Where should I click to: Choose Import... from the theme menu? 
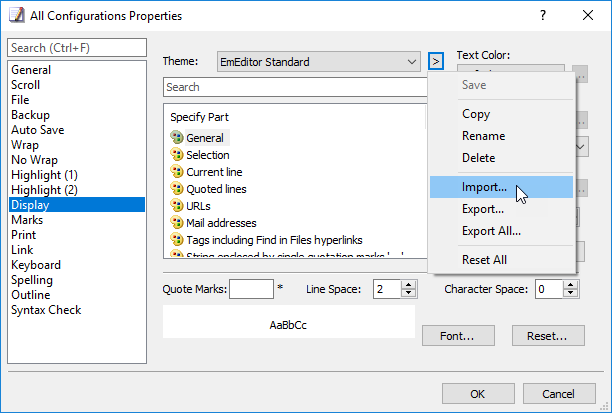pyautogui.click(x=484, y=187)
